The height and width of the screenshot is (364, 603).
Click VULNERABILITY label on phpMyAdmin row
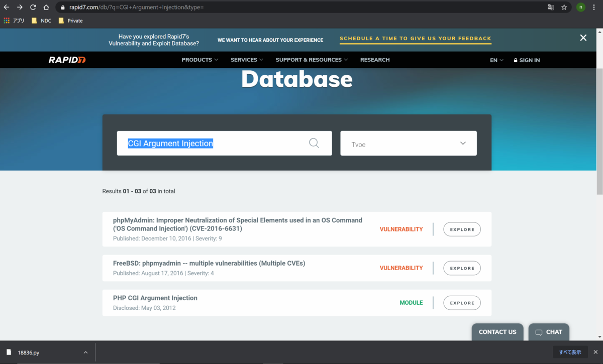401,229
